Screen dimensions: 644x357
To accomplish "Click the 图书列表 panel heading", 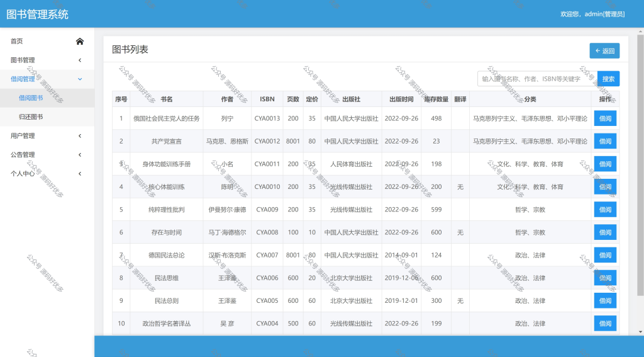I will pyautogui.click(x=130, y=49).
